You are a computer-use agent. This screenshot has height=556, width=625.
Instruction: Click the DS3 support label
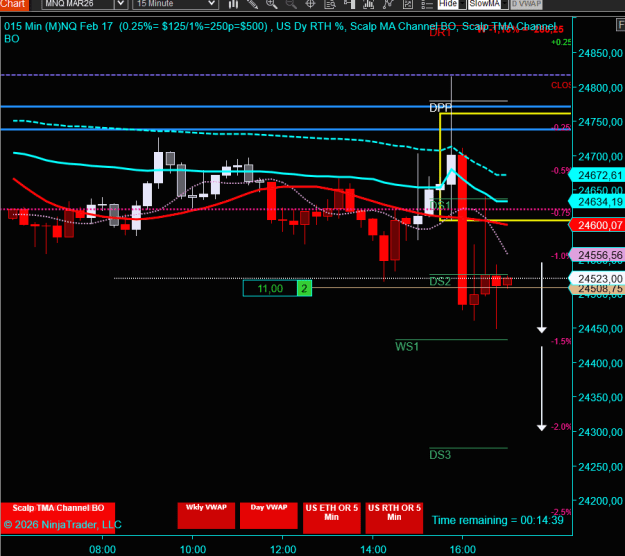(440, 455)
